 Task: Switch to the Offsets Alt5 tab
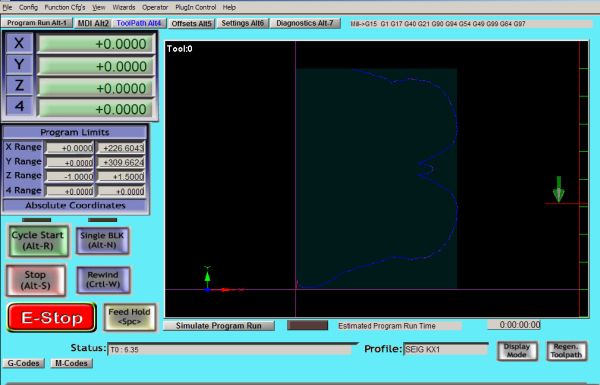191,24
